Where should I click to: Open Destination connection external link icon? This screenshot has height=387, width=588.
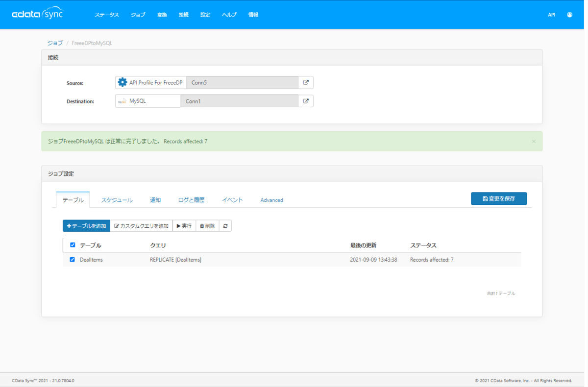pos(306,101)
